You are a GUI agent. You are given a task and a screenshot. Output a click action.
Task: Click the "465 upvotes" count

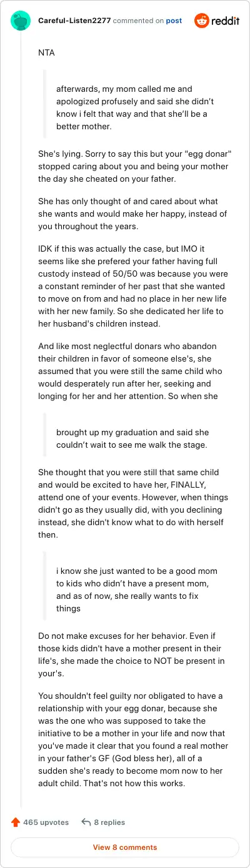click(x=46, y=822)
